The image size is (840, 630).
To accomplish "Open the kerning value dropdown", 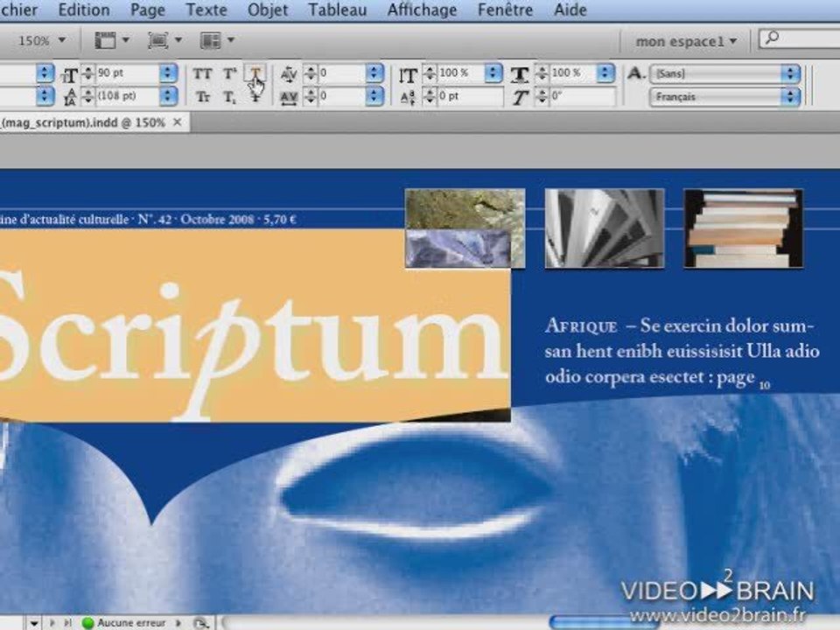I will coord(375,73).
